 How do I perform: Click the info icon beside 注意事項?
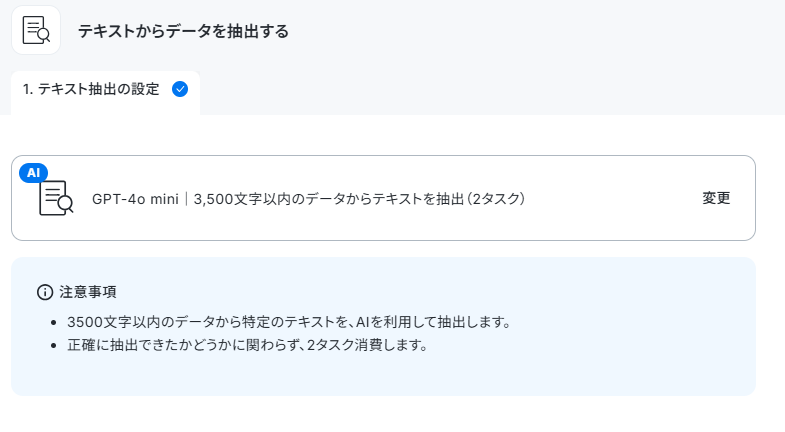coord(45,292)
